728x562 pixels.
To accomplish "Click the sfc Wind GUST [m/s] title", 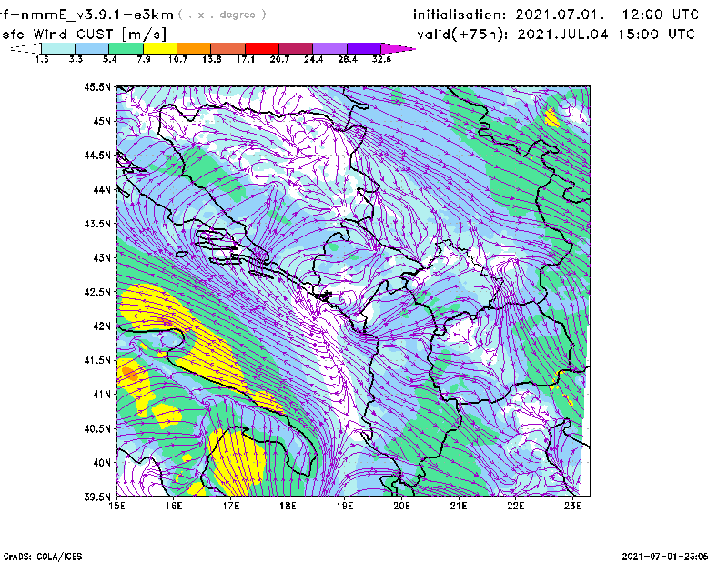I will [84, 35].
